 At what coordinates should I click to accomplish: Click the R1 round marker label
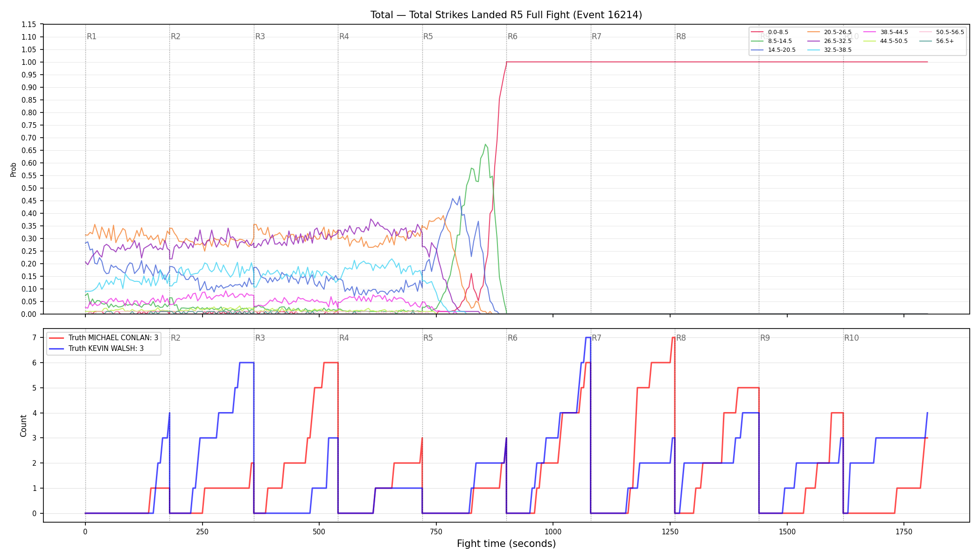91,36
